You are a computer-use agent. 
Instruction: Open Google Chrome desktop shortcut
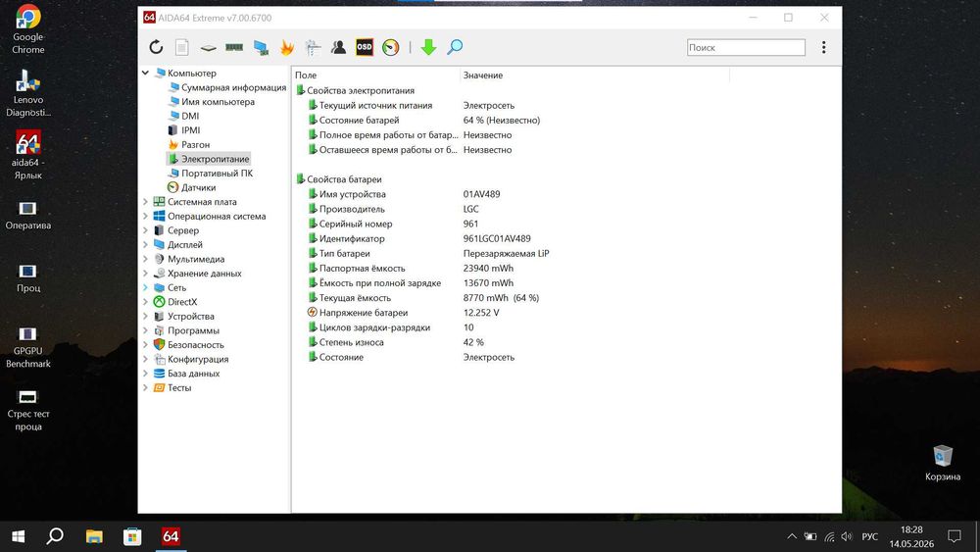pyautogui.click(x=28, y=28)
